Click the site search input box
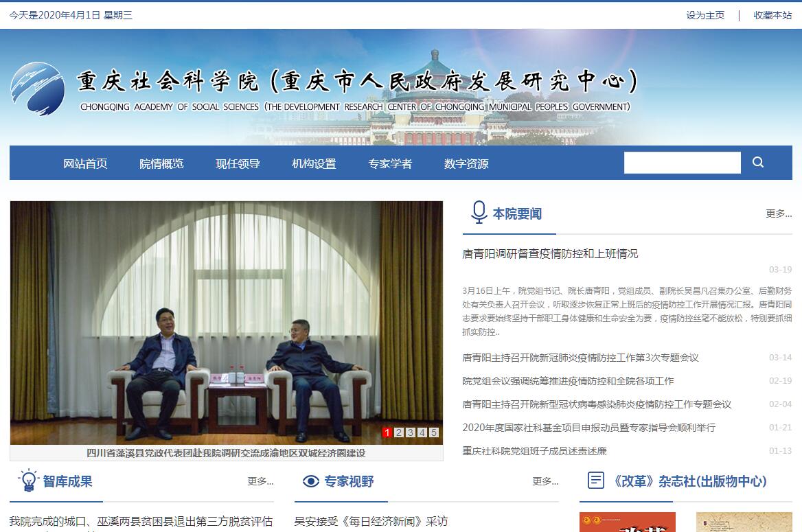802x532 pixels. [683, 163]
